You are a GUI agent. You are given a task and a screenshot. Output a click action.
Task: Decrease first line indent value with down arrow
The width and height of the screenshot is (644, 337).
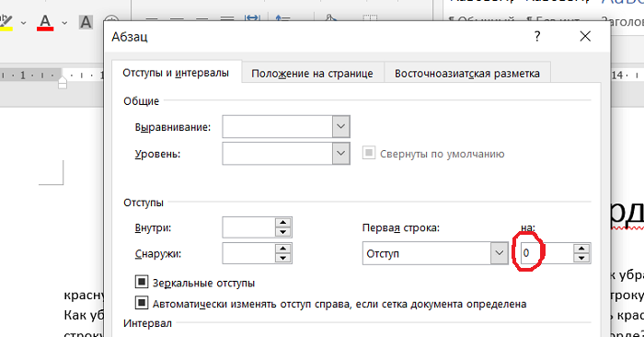pyautogui.click(x=581, y=258)
